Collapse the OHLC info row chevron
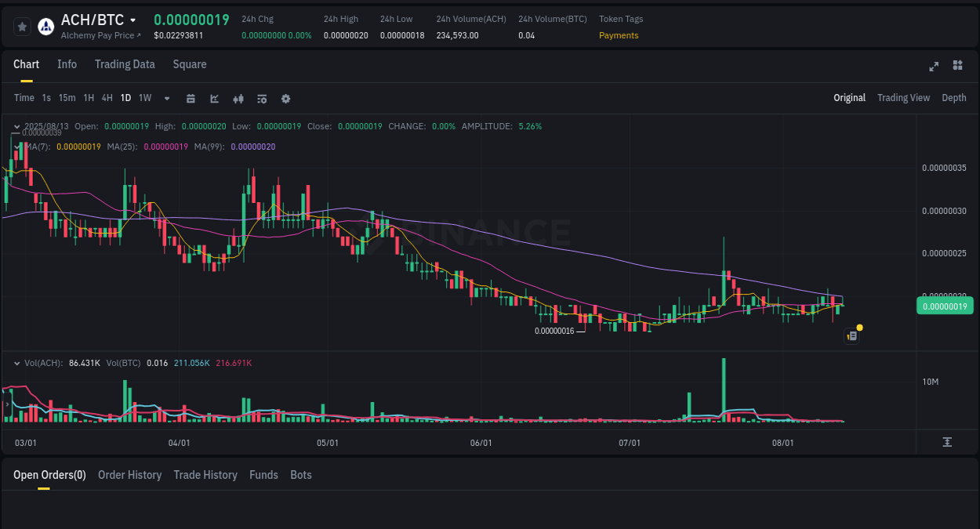The width and height of the screenshot is (980, 529). point(16,126)
